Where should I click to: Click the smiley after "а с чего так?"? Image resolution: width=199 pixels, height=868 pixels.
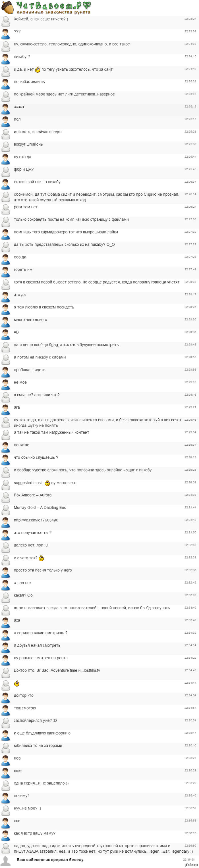pyautogui.click(x=41, y=558)
